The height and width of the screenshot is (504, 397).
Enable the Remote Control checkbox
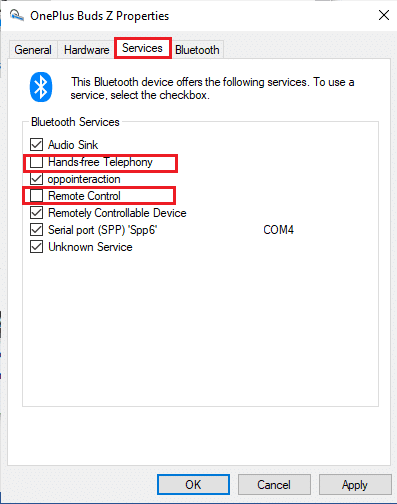[36, 196]
